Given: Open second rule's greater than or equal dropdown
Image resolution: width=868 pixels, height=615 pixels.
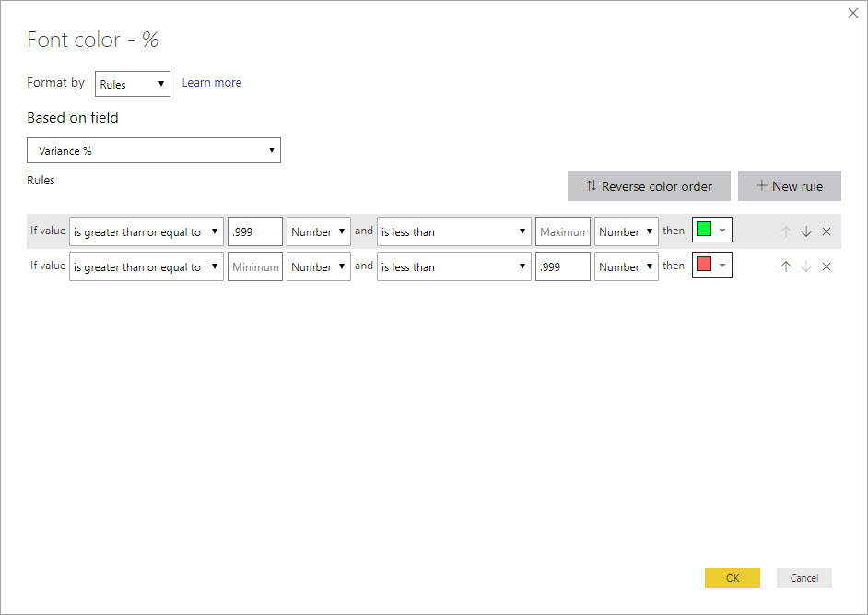Looking at the screenshot, I should coord(147,266).
